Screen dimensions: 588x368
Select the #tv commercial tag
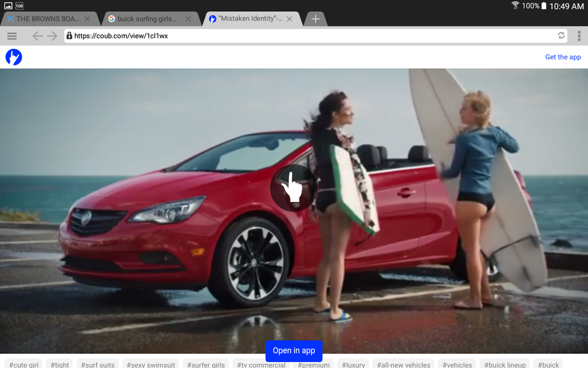click(x=261, y=364)
